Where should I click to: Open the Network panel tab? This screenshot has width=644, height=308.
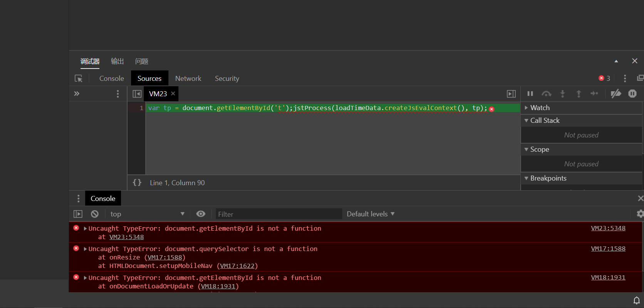coord(188,79)
